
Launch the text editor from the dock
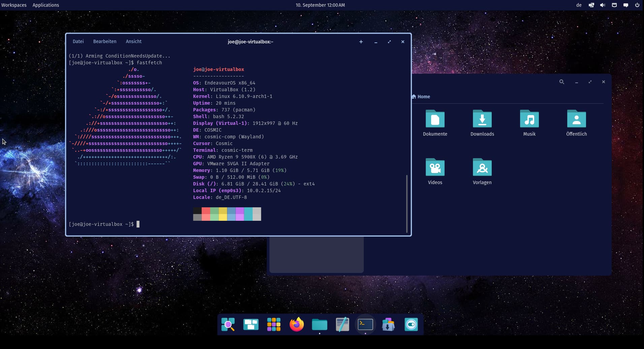[x=343, y=324]
